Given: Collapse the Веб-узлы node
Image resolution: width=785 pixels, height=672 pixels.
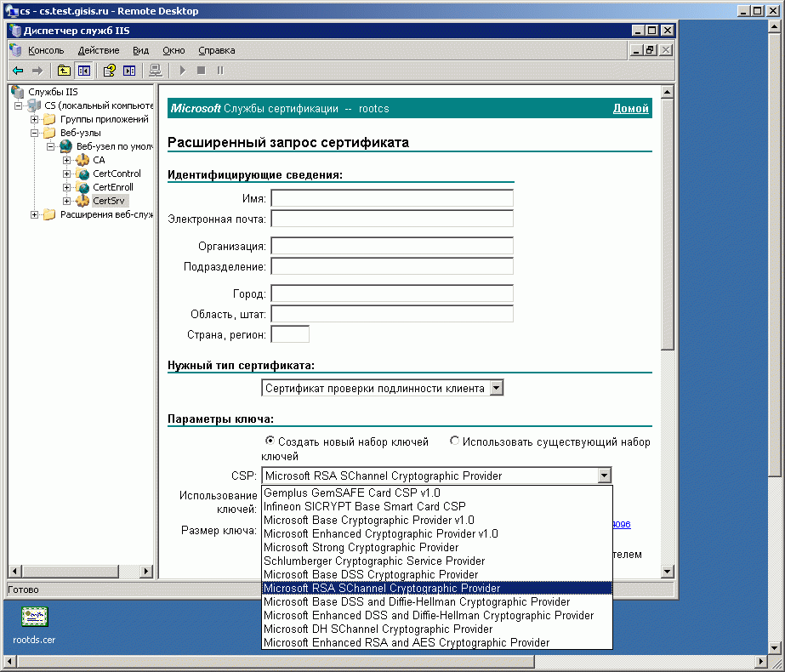Looking at the screenshot, I should tap(35, 133).
